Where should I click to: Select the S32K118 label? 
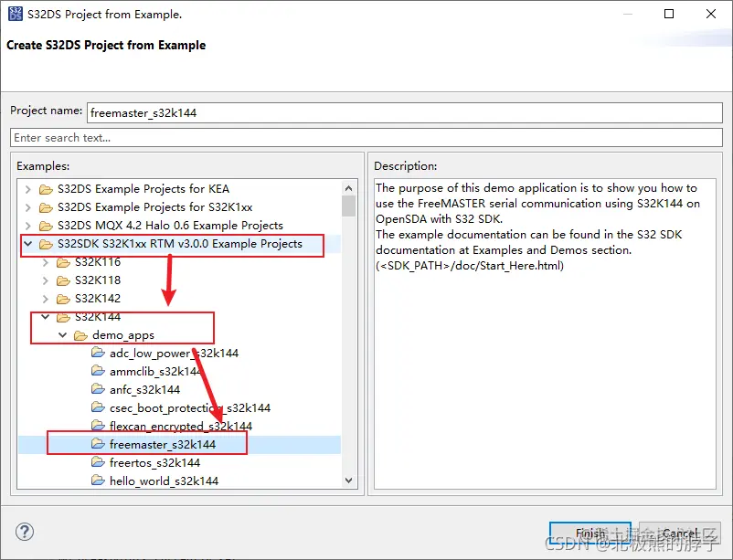pos(98,280)
